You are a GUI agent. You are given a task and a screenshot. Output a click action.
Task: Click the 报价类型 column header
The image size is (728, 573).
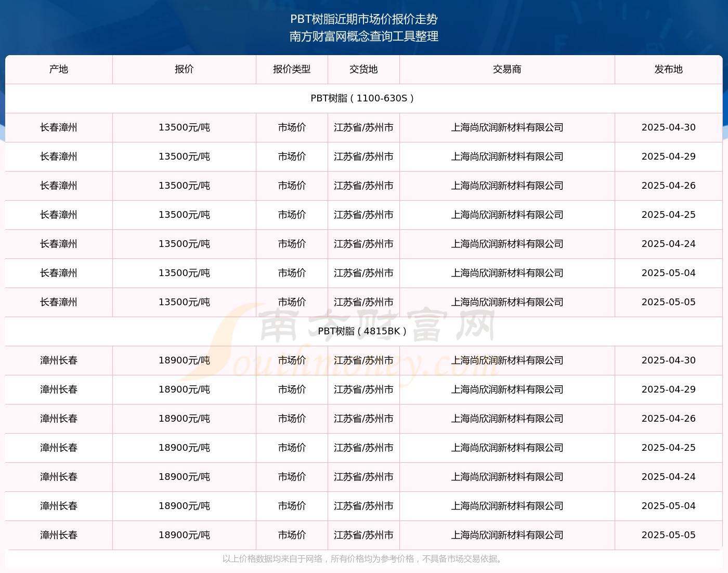tap(292, 69)
